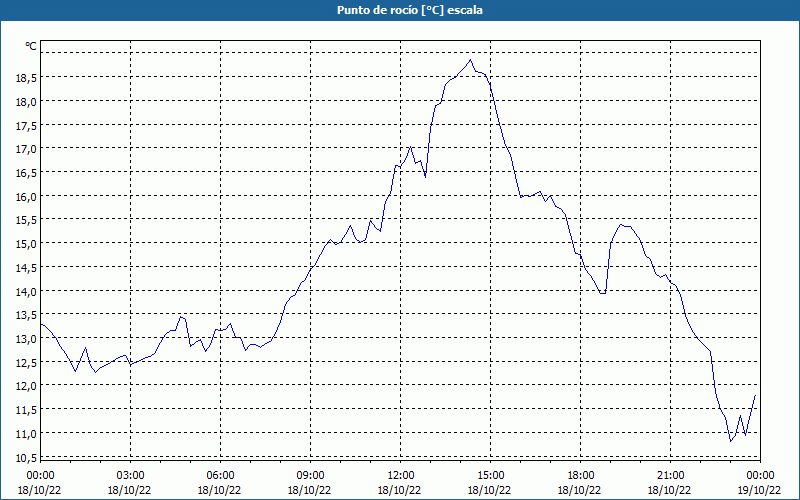Select the 21:00 time label
800x500 pixels.
point(670,476)
